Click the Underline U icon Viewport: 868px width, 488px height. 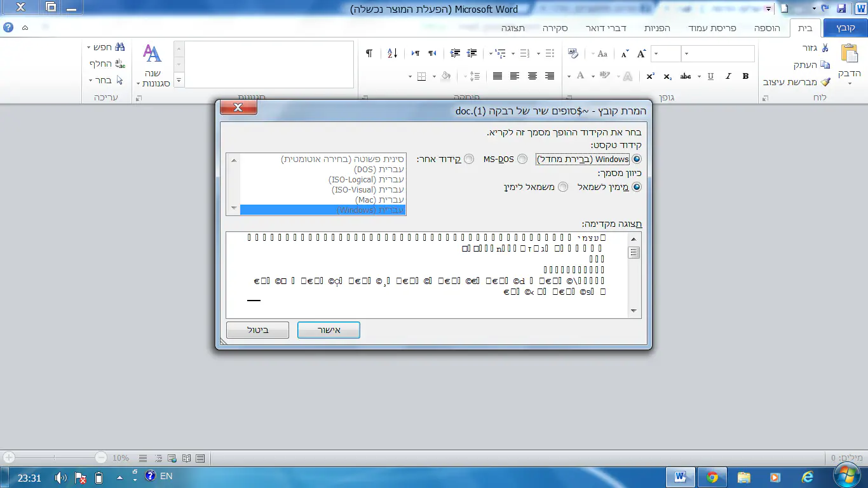pyautogui.click(x=710, y=76)
